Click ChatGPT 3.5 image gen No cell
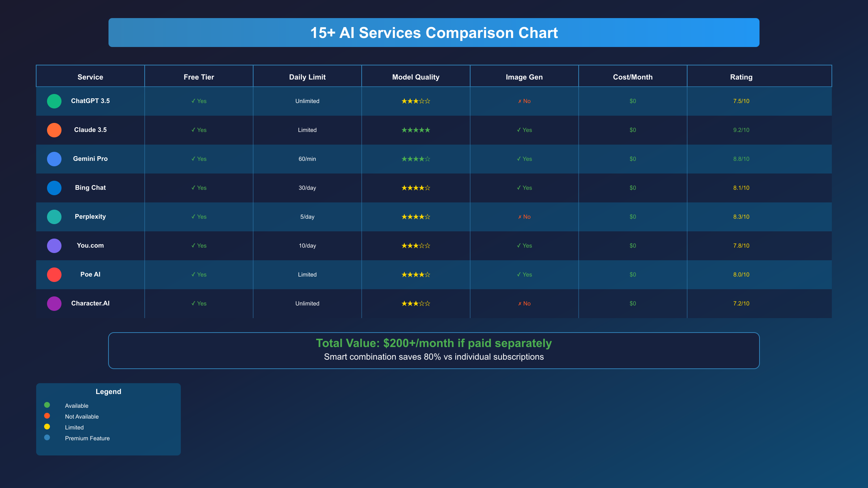Viewport: 868px width, 488px height. [524, 101]
